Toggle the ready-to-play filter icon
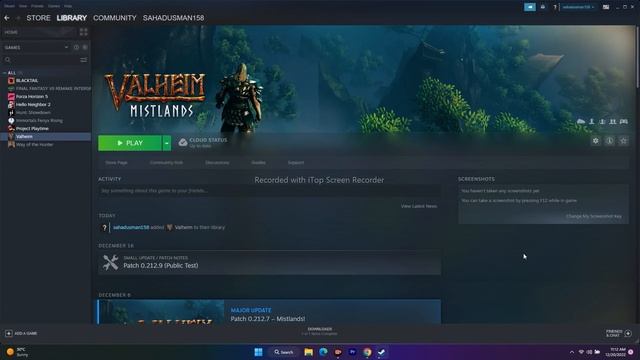This screenshot has height=360, width=640. point(85,47)
